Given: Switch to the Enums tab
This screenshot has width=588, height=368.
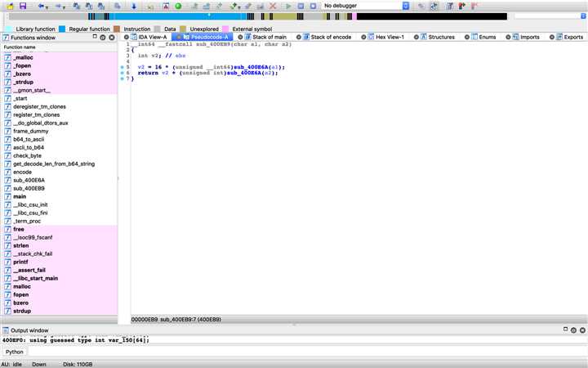Looking at the screenshot, I should (483, 37).
